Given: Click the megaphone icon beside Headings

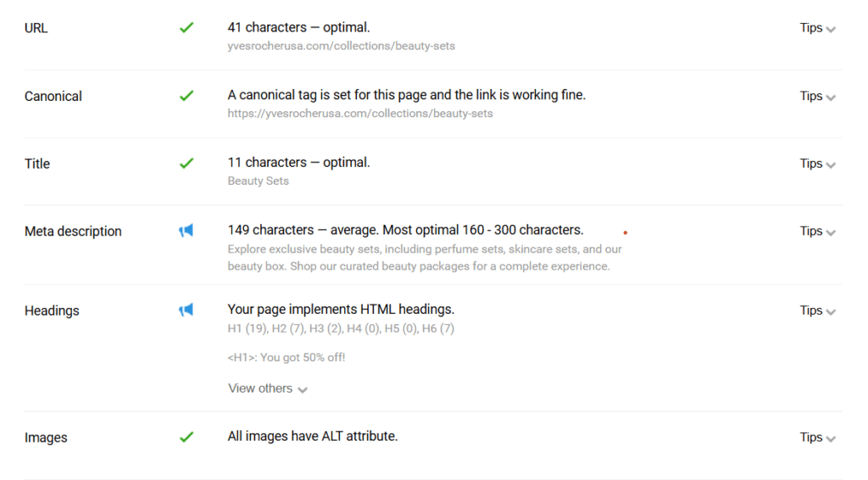Looking at the screenshot, I should (x=186, y=310).
